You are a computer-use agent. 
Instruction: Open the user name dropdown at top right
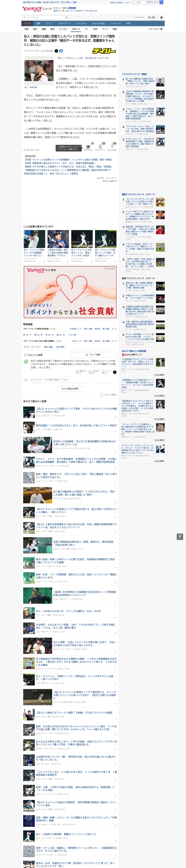coord(152,2)
